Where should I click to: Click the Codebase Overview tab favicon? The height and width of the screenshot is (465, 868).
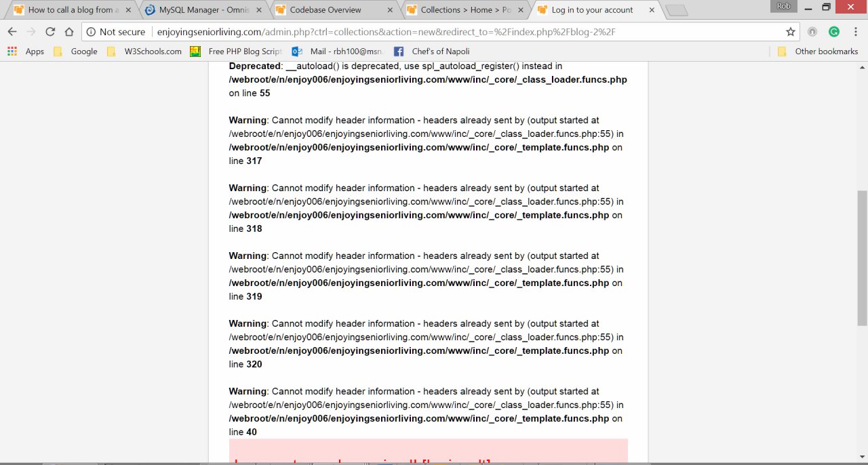tap(281, 10)
